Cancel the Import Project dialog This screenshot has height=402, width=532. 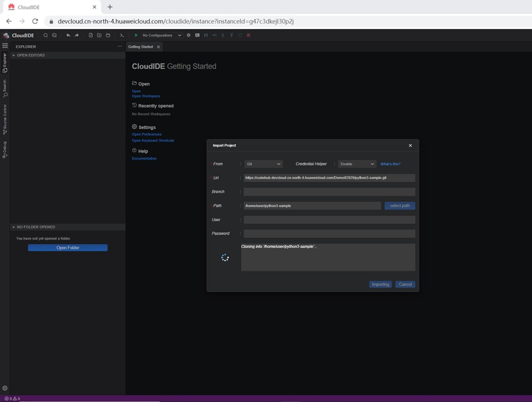[x=405, y=284]
